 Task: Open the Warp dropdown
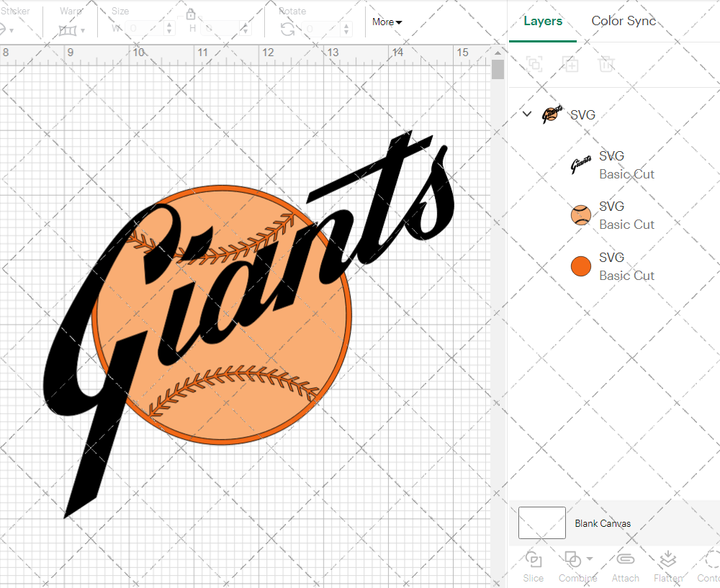point(73,30)
